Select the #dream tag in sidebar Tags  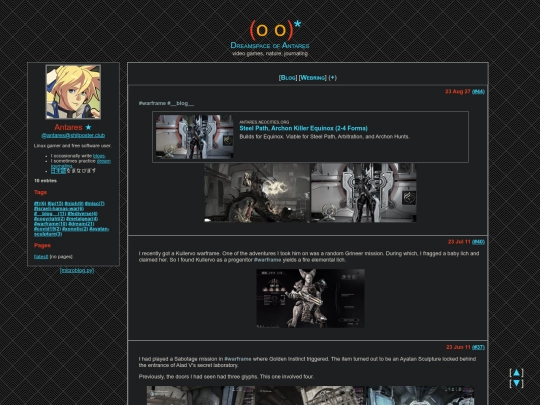pos(81,224)
